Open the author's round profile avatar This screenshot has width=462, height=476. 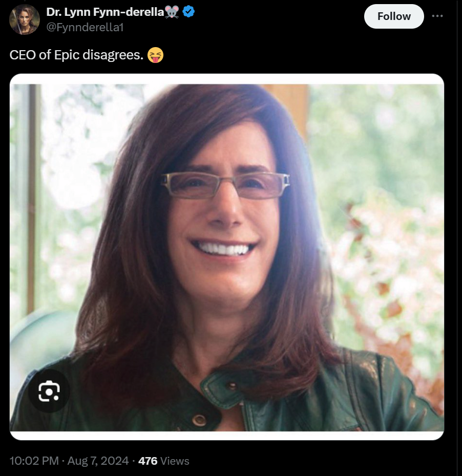coord(25,19)
